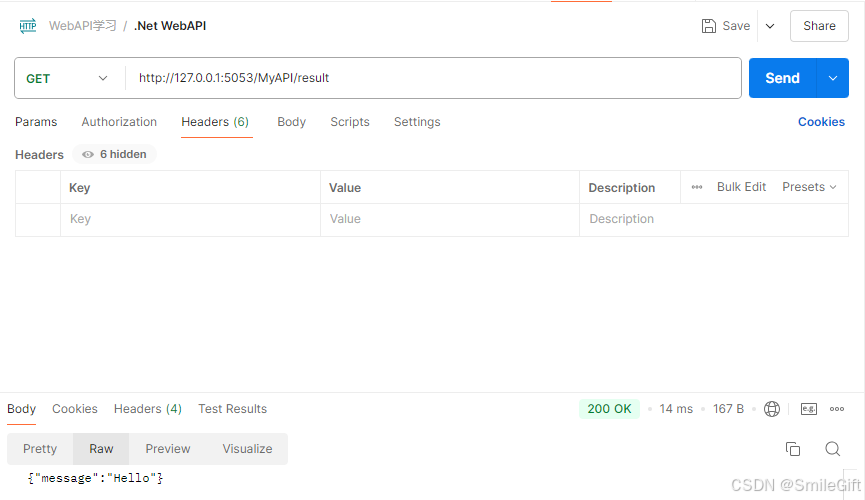Copy the response body

[x=793, y=449]
